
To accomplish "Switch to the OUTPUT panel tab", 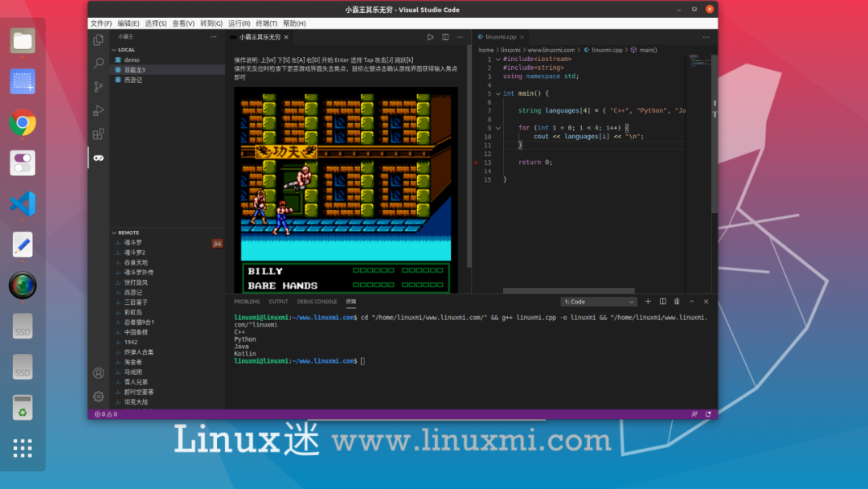I will (x=278, y=302).
